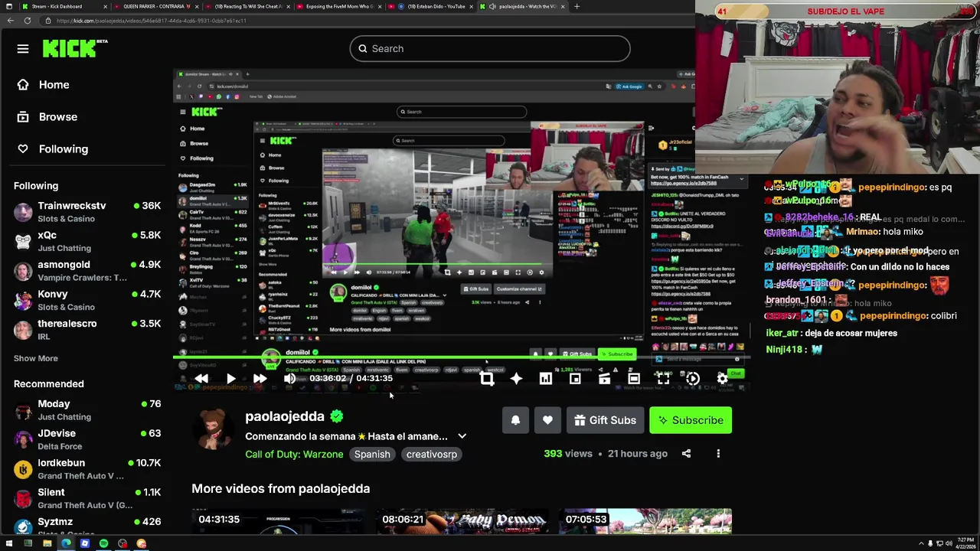
Task: Open the three-dot more options menu
Action: pos(718,454)
